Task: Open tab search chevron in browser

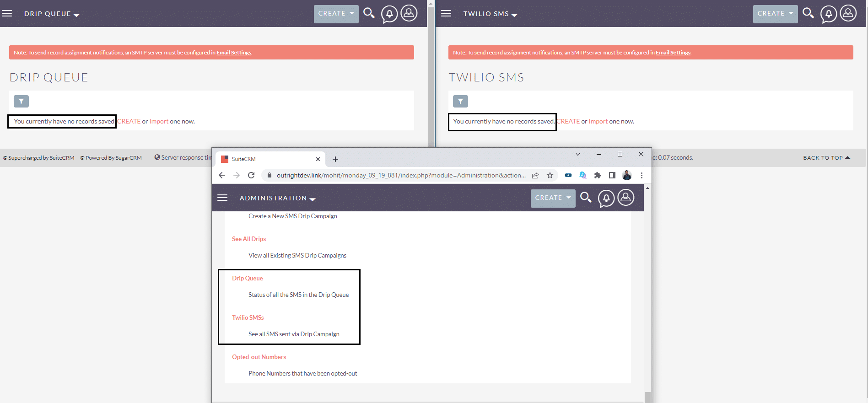Action: point(578,154)
